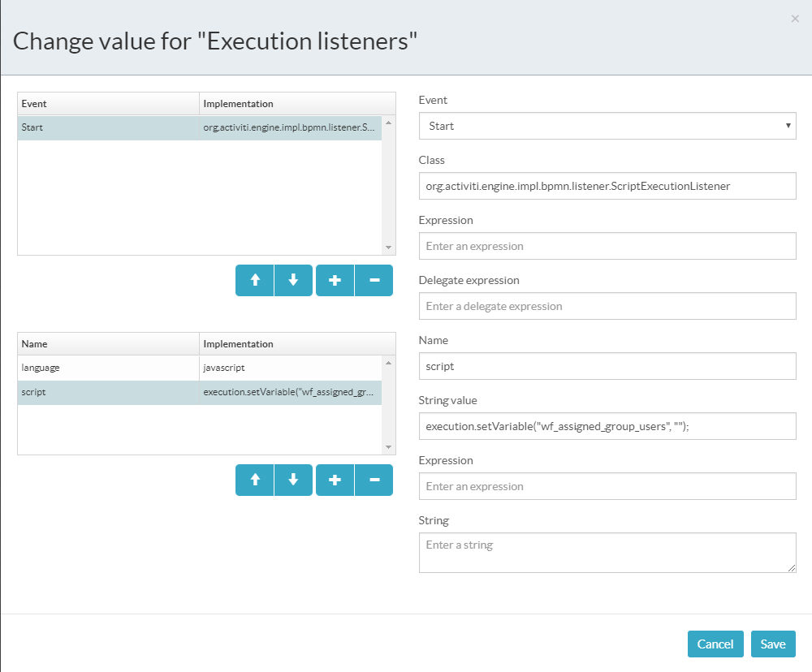Click the String textarea
This screenshot has height=672, width=812.
pos(607,553)
